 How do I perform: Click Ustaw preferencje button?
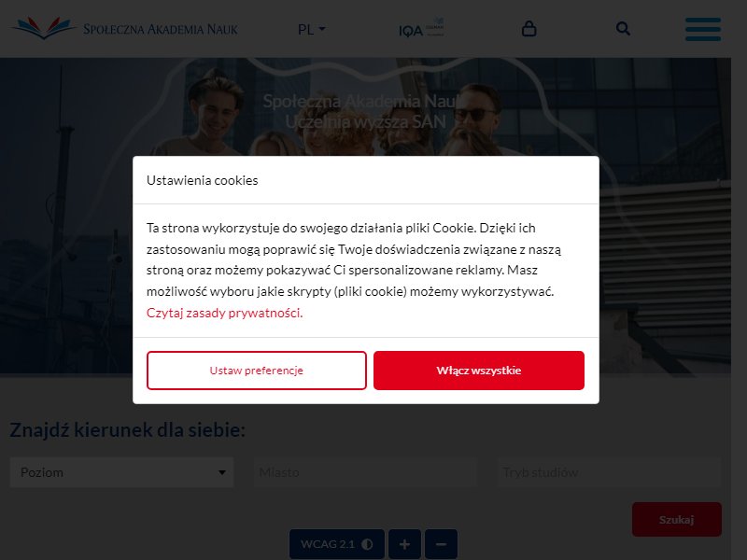(x=256, y=371)
